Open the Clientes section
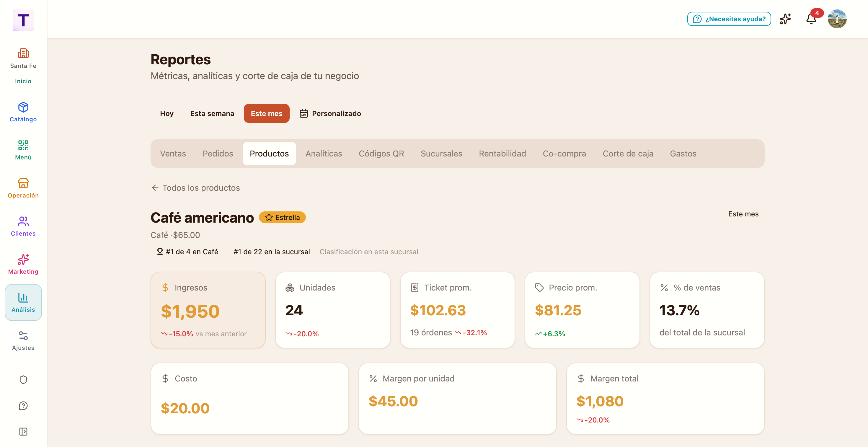868x447 pixels. point(23,226)
